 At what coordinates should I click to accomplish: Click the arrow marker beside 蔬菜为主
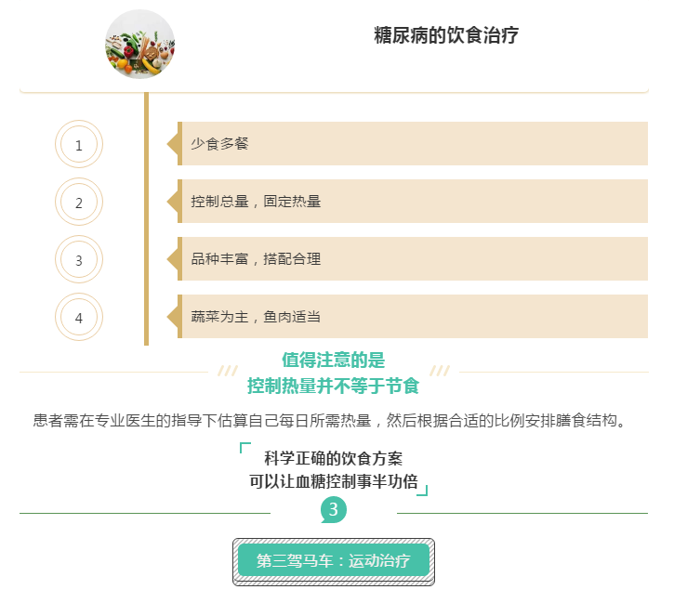(x=174, y=316)
